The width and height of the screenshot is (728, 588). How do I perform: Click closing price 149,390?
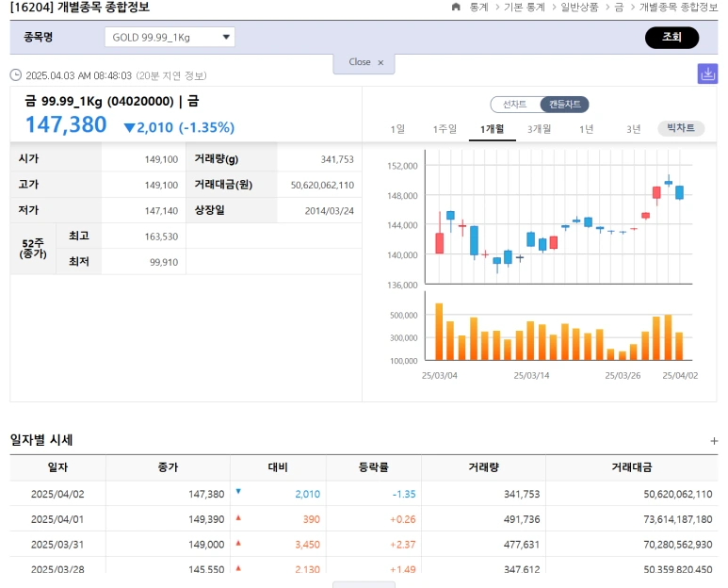click(x=206, y=519)
